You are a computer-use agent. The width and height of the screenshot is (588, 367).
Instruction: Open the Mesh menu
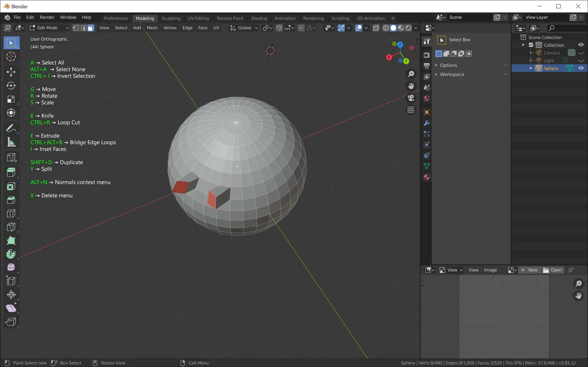(152, 28)
